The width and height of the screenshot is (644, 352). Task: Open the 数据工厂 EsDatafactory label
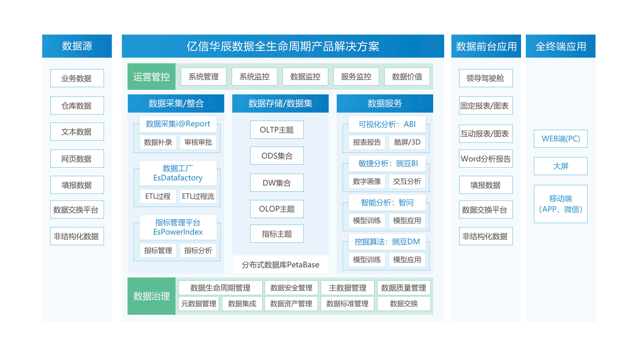coord(178,173)
